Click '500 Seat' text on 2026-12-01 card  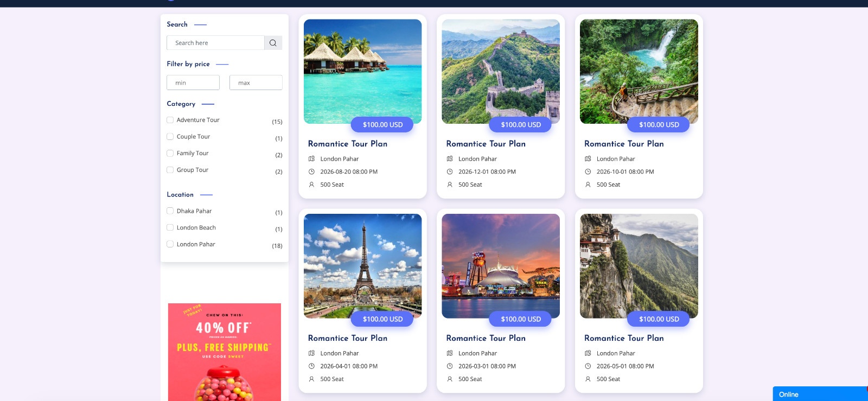coord(470,184)
